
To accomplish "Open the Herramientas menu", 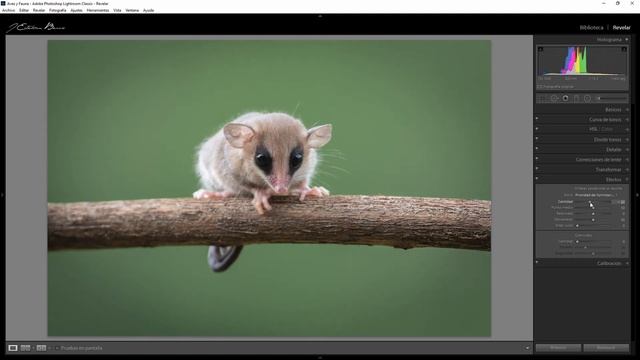I will click(98, 10).
